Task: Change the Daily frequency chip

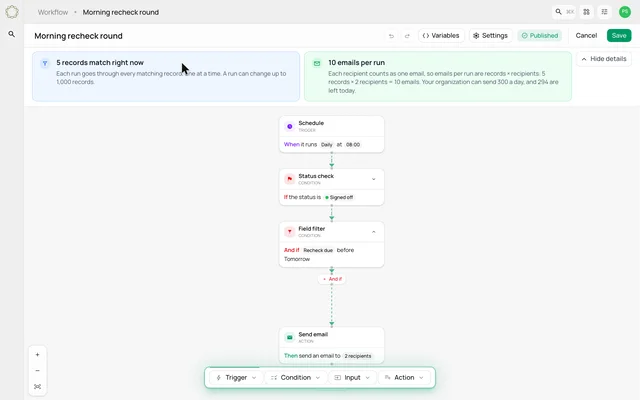Action: [x=327, y=144]
